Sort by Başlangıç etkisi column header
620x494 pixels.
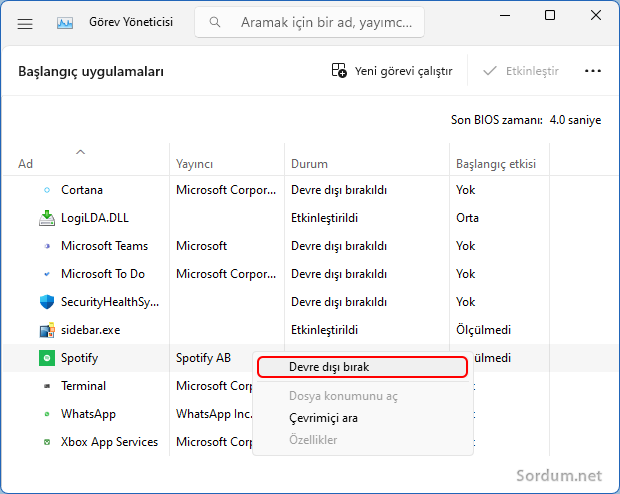[x=496, y=164]
